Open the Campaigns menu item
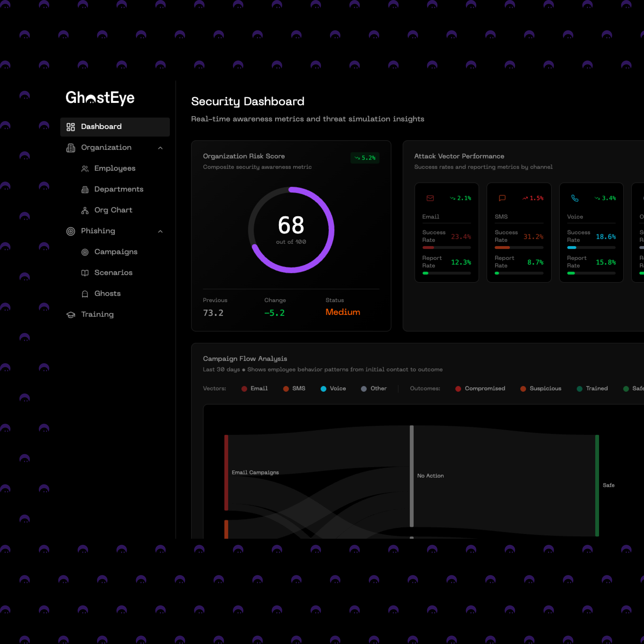The image size is (644, 644). pyautogui.click(x=116, y=252)
